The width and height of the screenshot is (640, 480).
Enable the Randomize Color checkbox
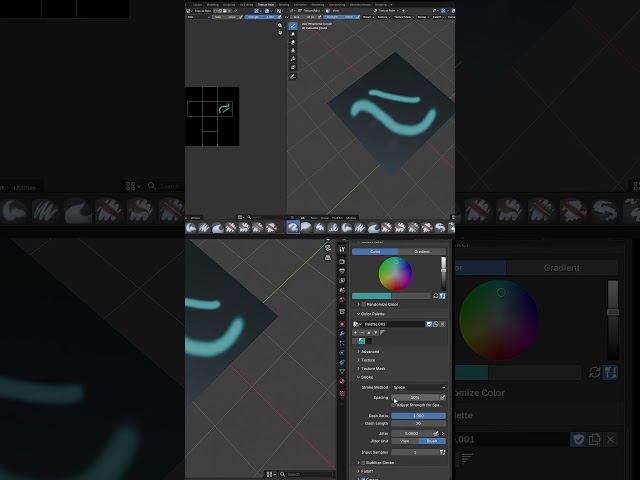click(363, 304)
